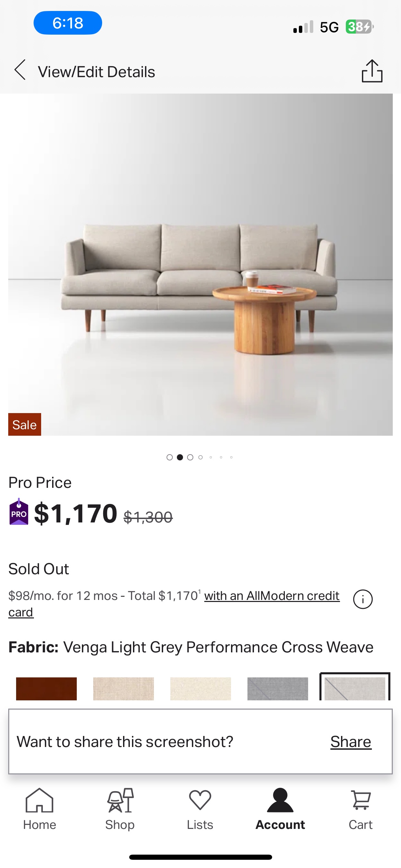Select the Venga Light Grey swatch

[x=355, y=688]
